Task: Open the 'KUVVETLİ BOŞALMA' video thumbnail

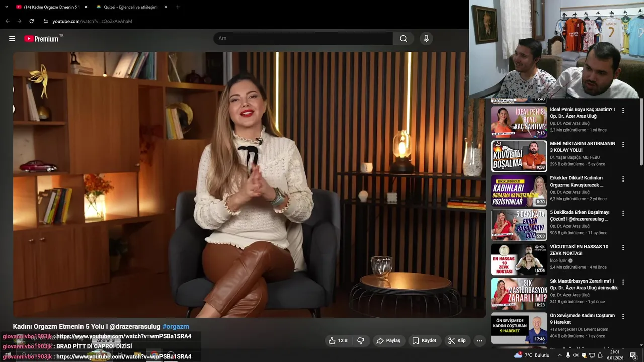Action: pos(519,156)
